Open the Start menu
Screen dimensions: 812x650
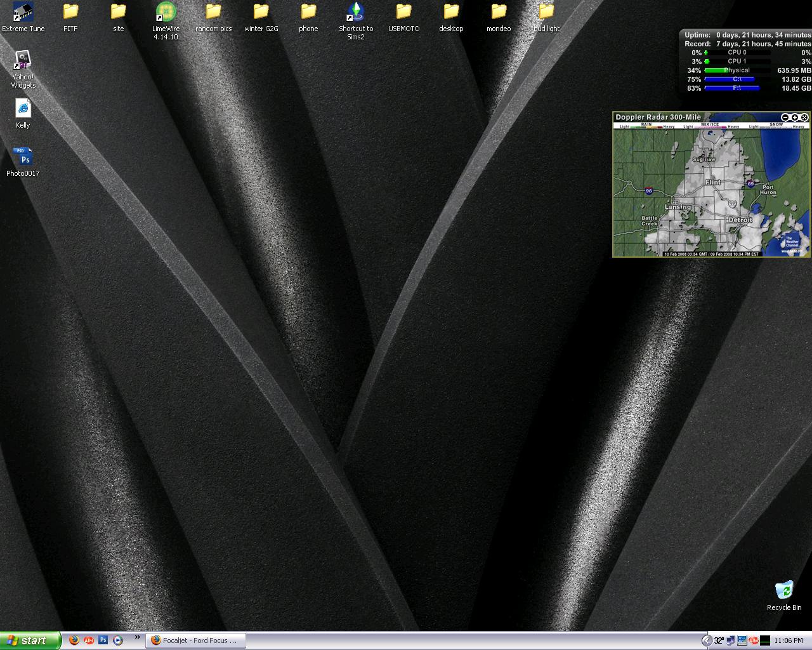(30, 640)
